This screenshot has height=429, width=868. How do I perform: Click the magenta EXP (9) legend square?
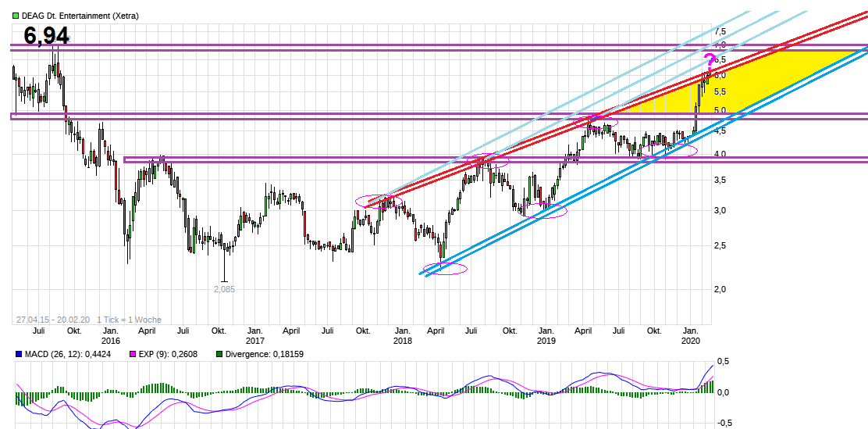click(x=132, y=354)
